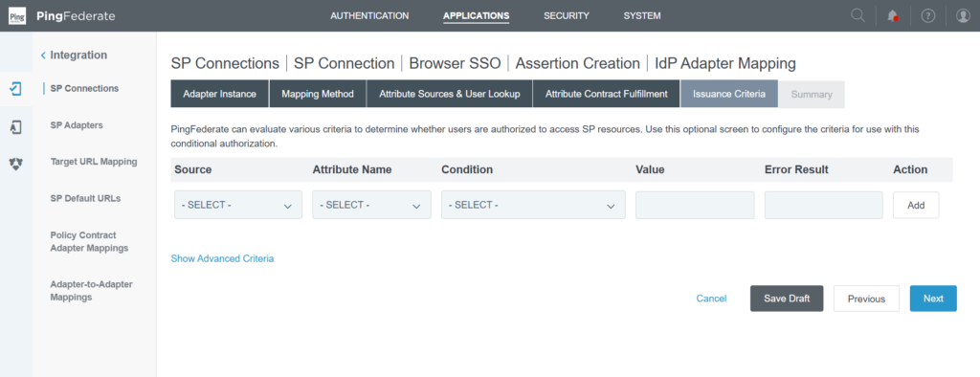
Task: Open the search magnifier icon
Action: pyautogui.click(x=858, y=15)
